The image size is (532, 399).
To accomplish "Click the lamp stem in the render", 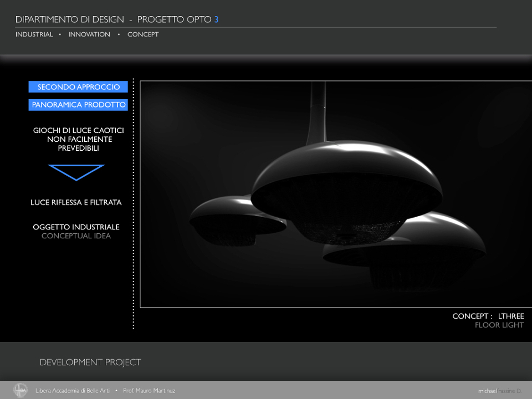I will [x=317, y=112].
